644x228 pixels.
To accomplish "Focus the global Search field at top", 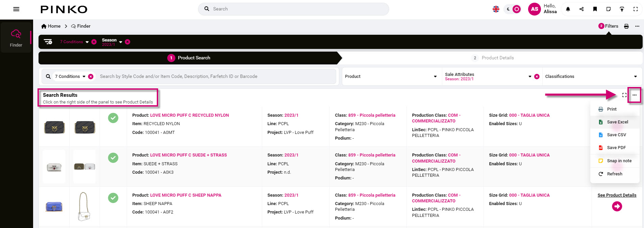I will pyautogui.click(x=293, y=9).
